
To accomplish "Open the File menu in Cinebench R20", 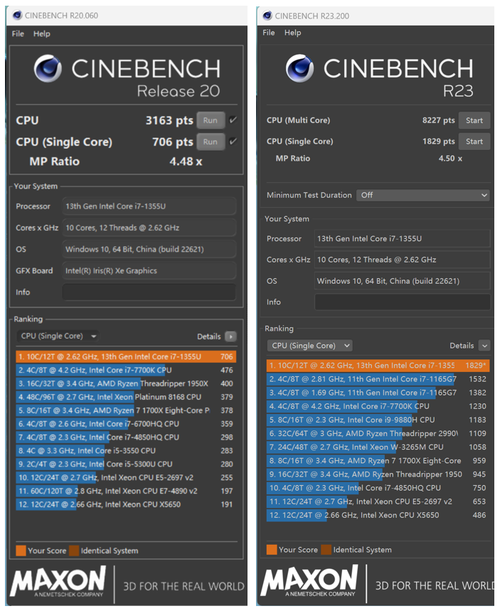I will (x=18, y=34).
